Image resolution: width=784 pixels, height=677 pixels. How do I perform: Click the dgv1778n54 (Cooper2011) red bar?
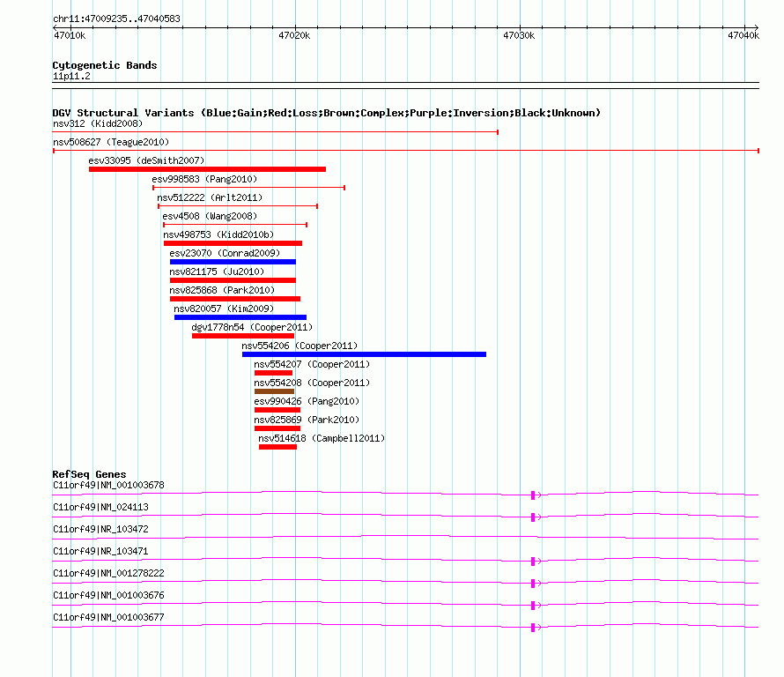click(x=243, y=336)
